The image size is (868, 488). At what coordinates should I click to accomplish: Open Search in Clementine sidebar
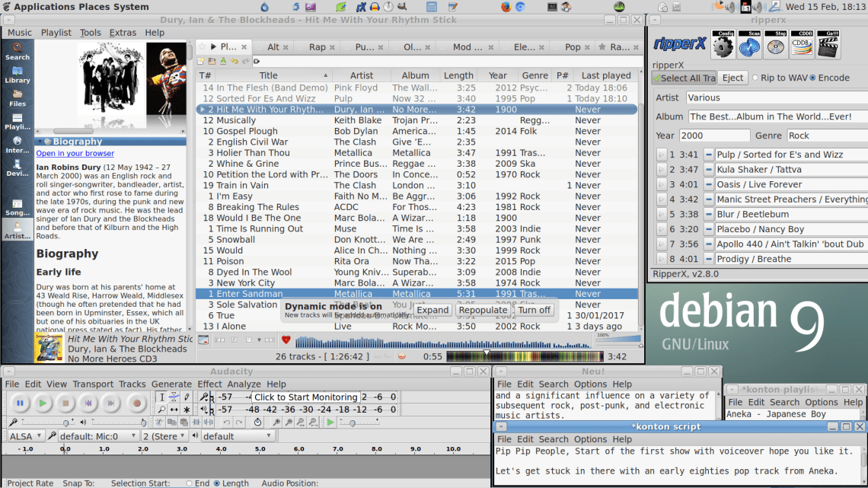coord(17,51)
